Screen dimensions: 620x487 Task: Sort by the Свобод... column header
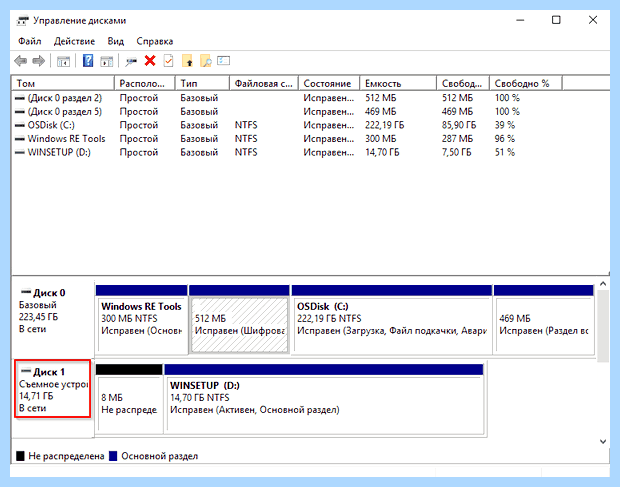click(463, 83)
